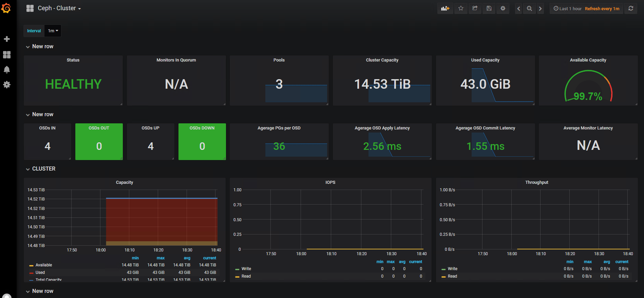The height and width of the screenshot is (298, 644).
Task: Click the Capacity graph used area
Action: coord(162,220)
